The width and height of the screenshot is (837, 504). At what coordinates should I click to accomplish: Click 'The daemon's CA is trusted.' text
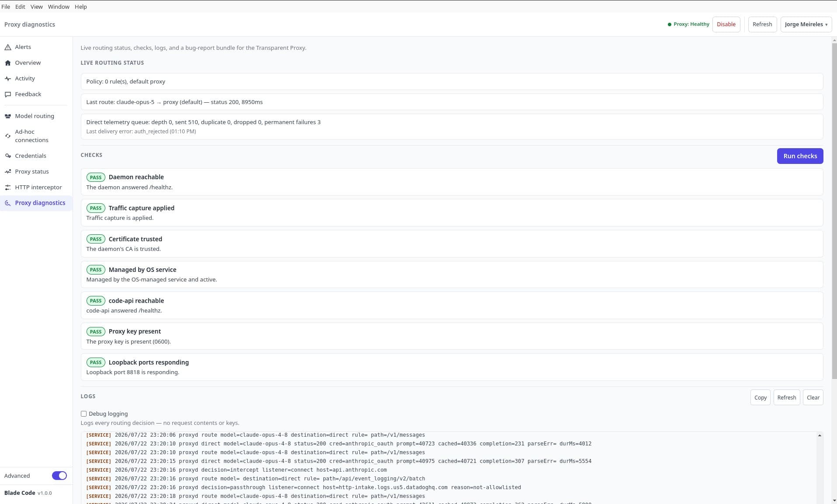[x=124, y=249]
